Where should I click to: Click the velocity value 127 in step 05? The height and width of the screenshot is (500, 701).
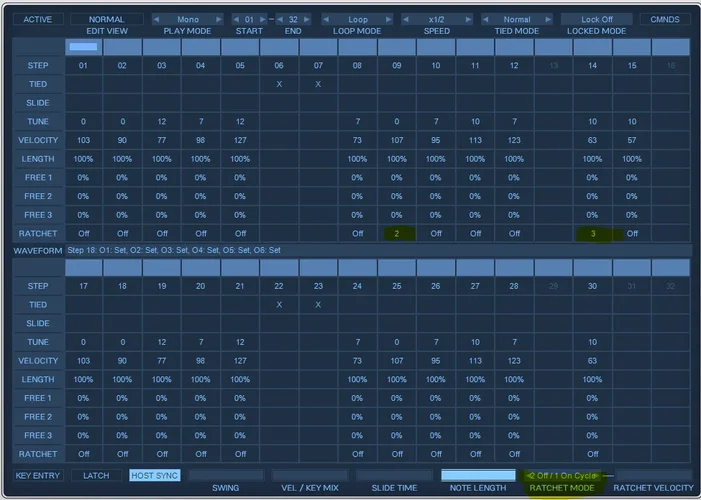coord(240,140)
